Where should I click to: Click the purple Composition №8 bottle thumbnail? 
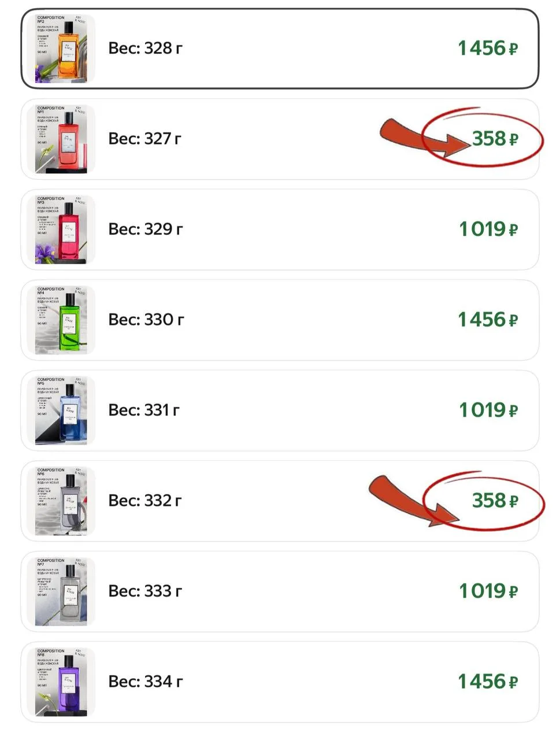[x=61, y=682]
